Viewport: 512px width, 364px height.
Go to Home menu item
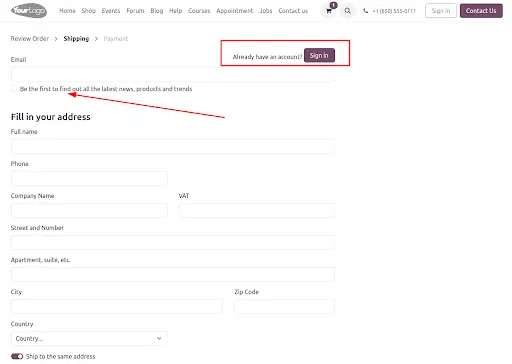[67, 11]
